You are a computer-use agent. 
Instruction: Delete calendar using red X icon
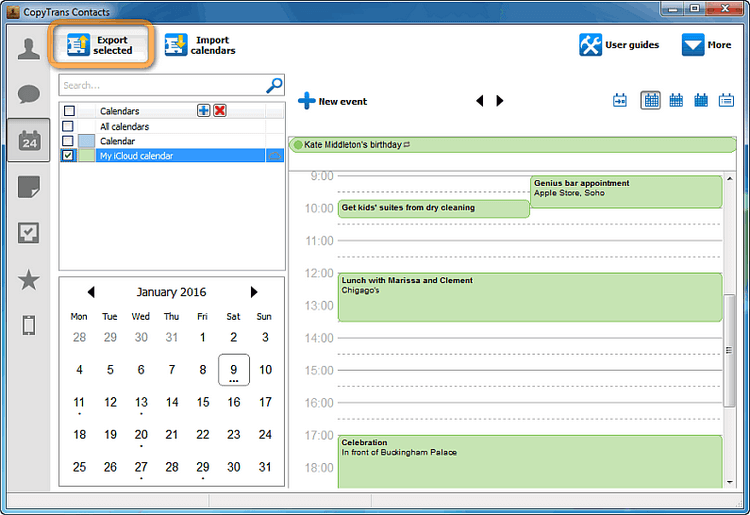point(220,111)
